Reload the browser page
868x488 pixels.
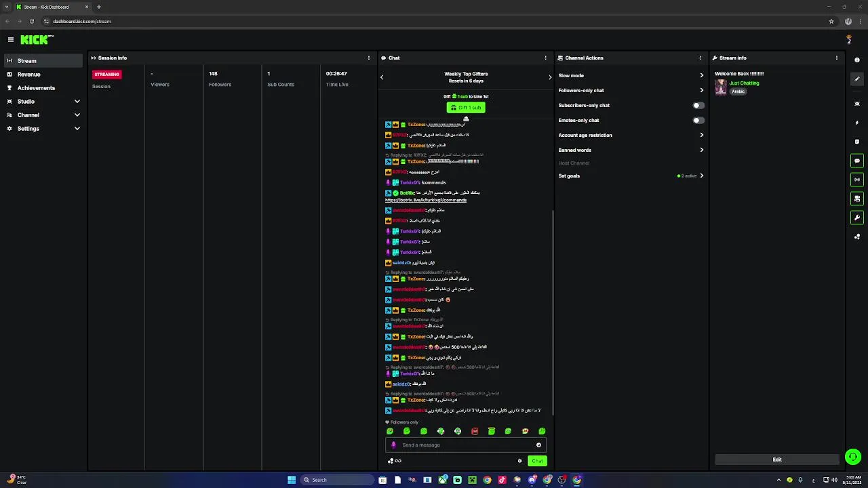pos(31,21)
